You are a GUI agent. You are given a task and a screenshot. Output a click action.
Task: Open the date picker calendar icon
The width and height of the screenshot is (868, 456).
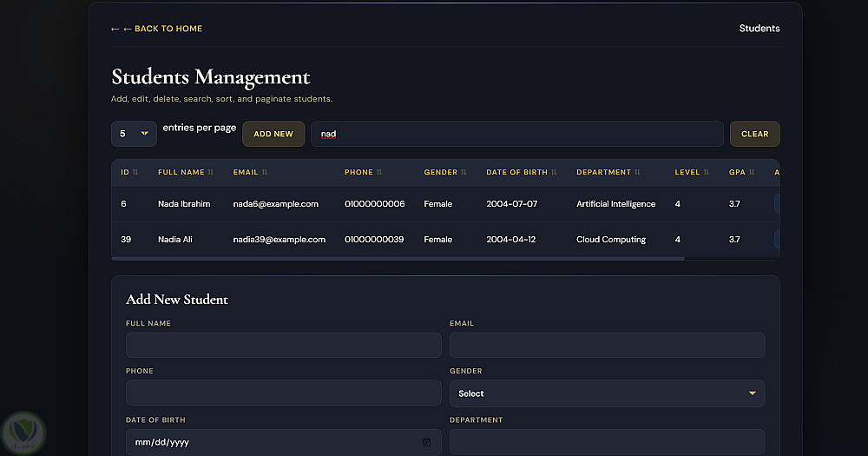(x=426, y=442)
